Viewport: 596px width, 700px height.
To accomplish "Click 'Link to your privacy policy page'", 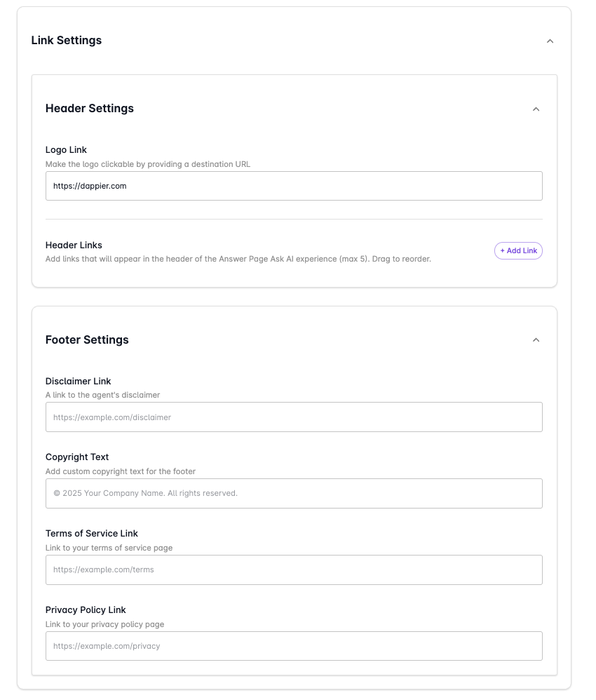I will coord(105,624).
